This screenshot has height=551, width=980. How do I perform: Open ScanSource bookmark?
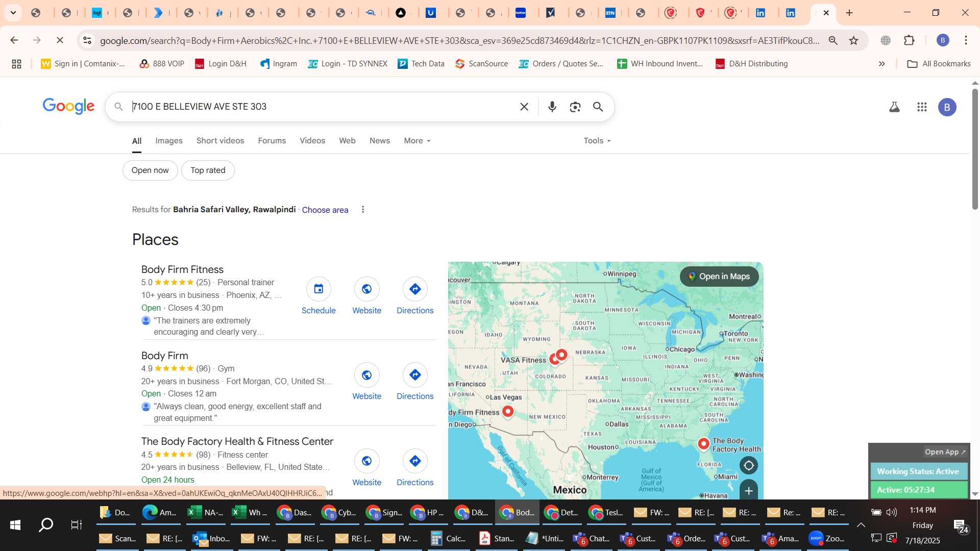pyautogui.click(x=481, y=64)
